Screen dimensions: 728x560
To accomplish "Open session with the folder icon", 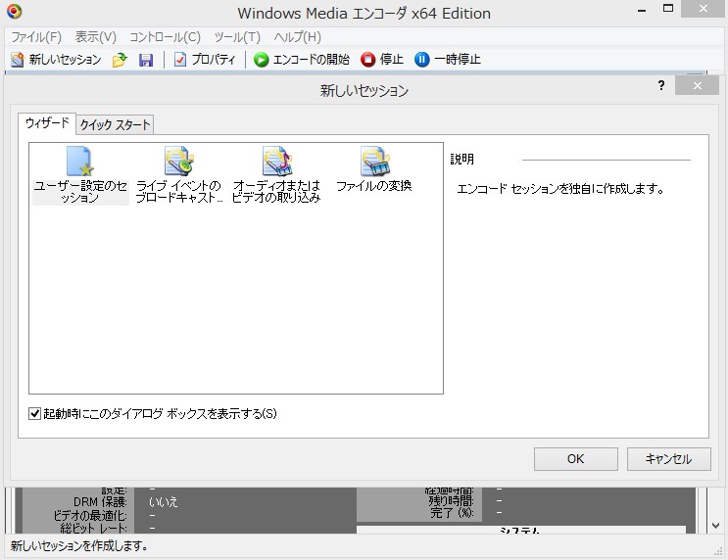I will [x=120, y=60].
